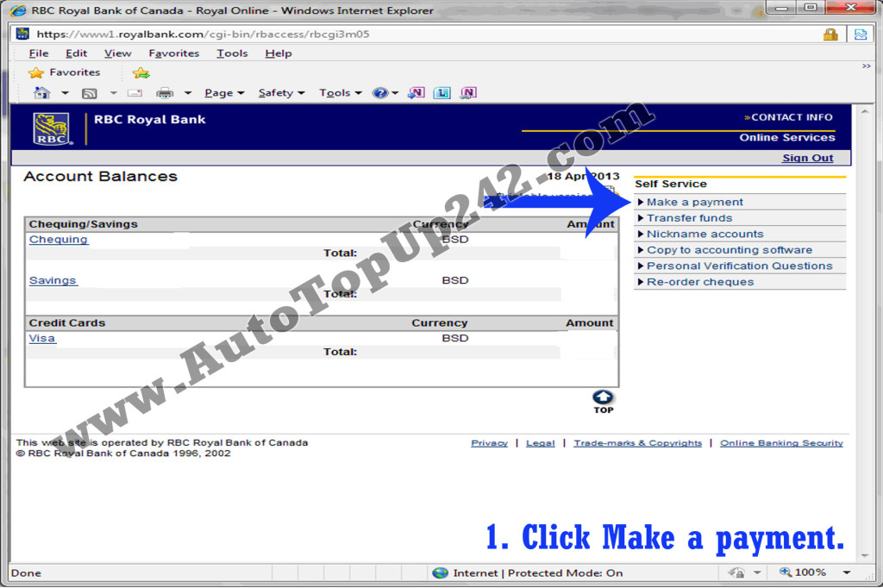Click Nickname accounts link
Screen dimensions: 883x588
coord(705,234)
